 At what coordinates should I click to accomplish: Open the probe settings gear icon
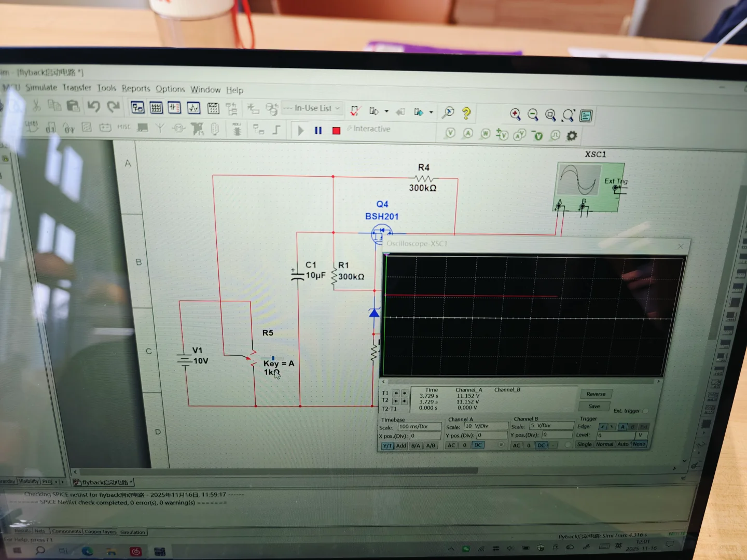click(x=572, y=135)
